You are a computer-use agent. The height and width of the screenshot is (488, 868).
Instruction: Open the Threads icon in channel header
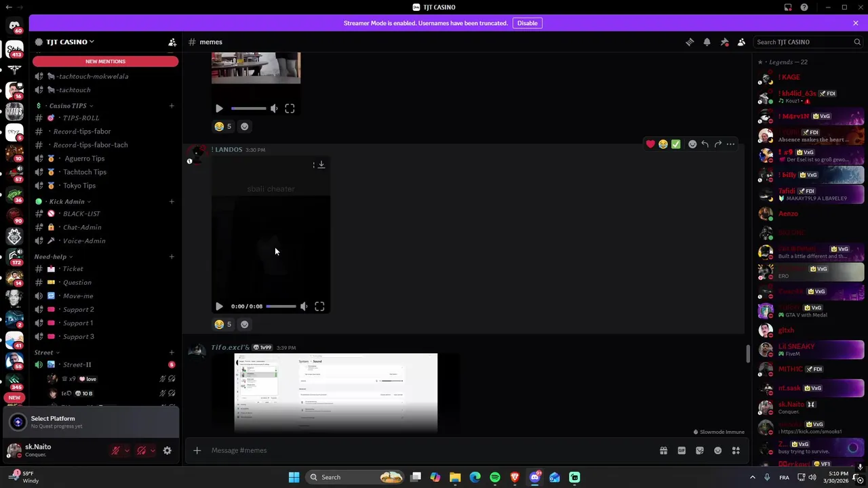coord(690,42)
